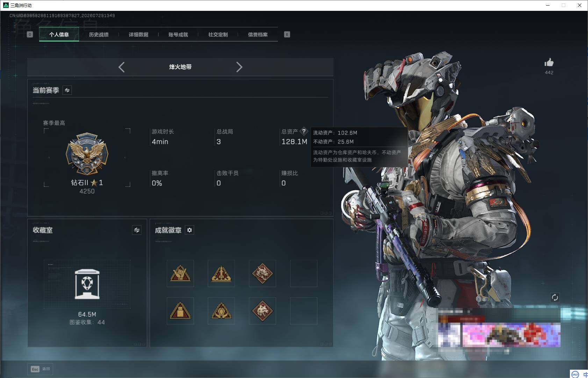This screenshot has width=588, height=378.
Task: Select the weight triangle badge in the bottom row
Action: (x=180, y=311)
